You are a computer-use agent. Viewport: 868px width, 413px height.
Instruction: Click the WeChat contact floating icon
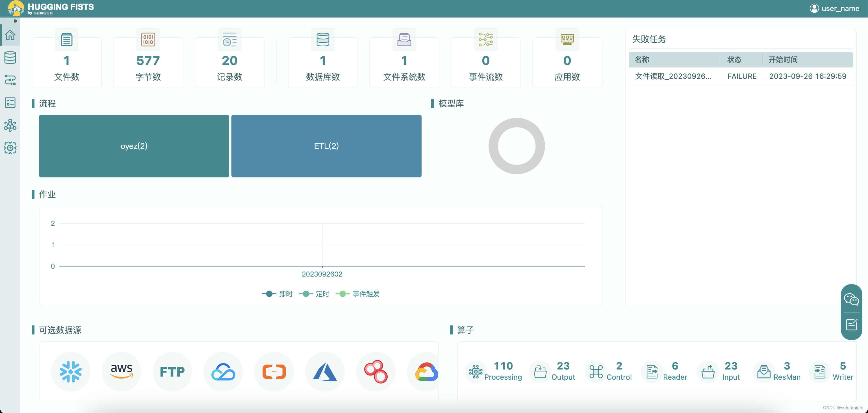point(851,299)
